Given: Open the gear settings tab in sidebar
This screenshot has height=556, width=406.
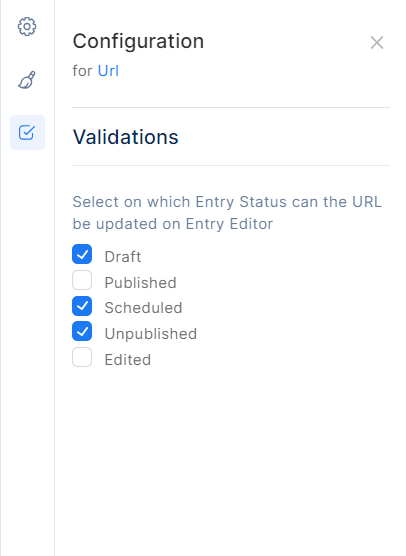Looking at the screenshot, I should click(27, 27).
